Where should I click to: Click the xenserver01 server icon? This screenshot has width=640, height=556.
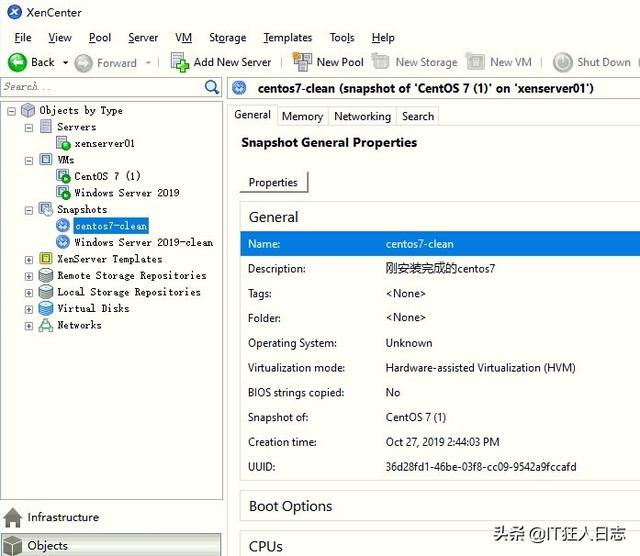tap(63, 143)
